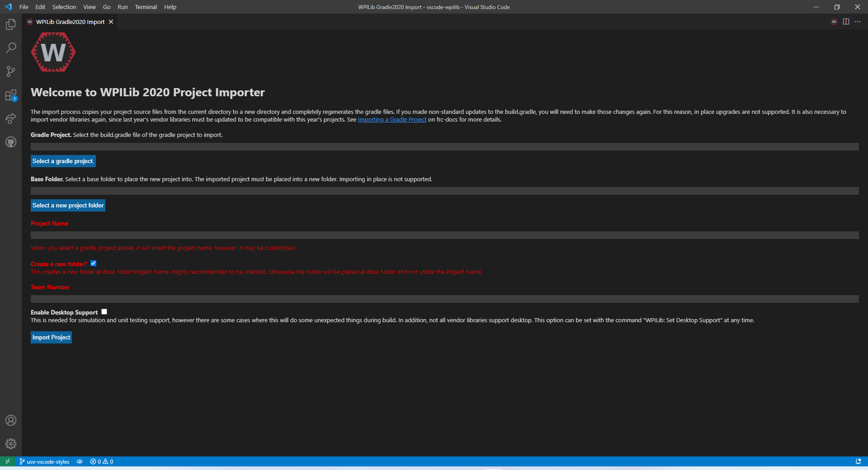This screenshot has width=868, height=470.
Task: Toggle the Create a new folder checkbox
Action: tap(93, 263)
